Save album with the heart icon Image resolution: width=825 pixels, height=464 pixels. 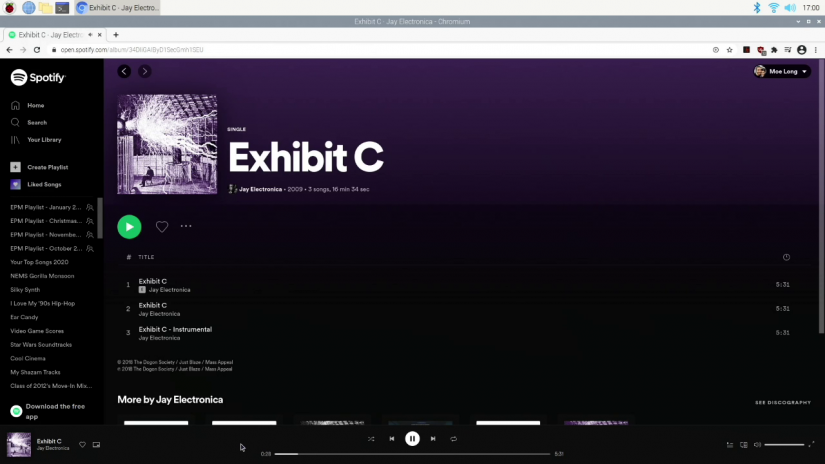click(162, 226)
